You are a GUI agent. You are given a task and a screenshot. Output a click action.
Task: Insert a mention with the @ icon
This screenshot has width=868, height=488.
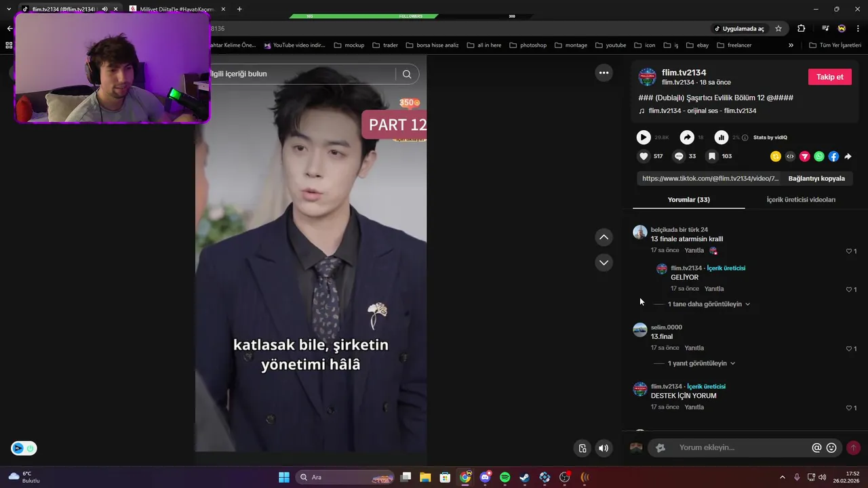point(816,448)
